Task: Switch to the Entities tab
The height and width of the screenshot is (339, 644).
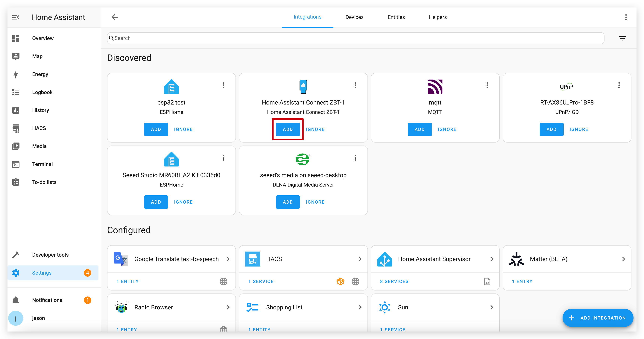Action: [396, 17]
